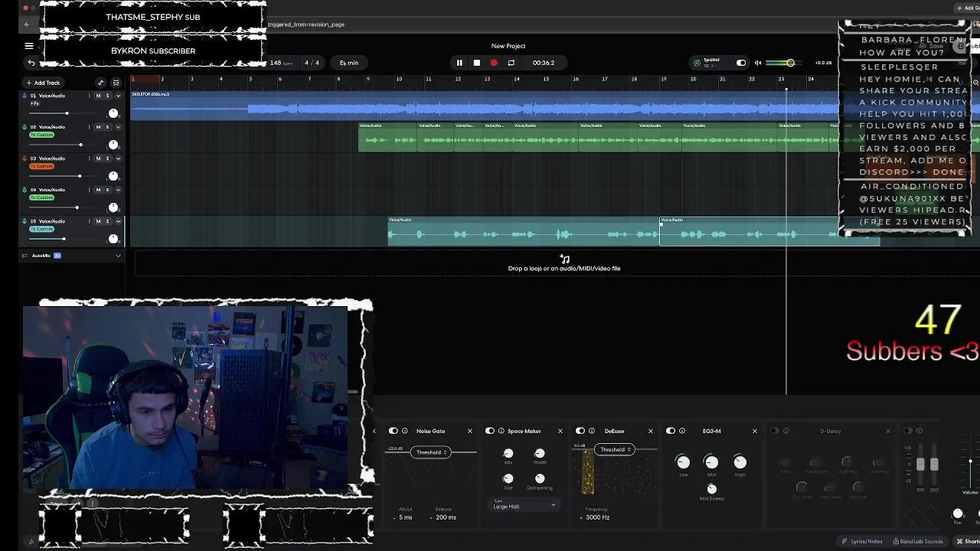Screen dimensions: 980x551
Task: Pause playback in the transport bar
Action: tap(459, 63)
